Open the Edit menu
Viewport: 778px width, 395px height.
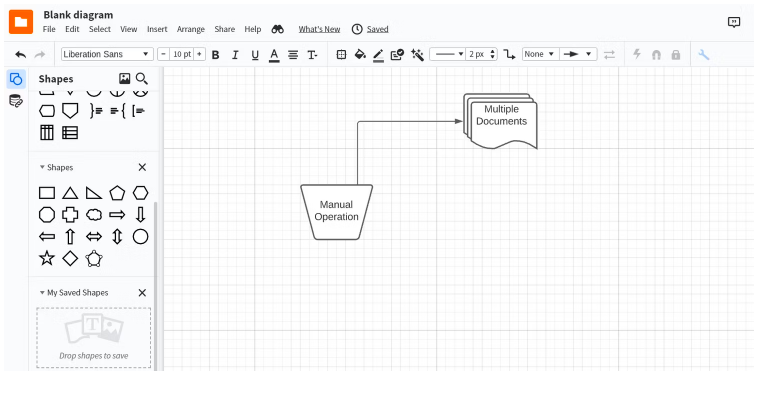click(x=72, y=29)
